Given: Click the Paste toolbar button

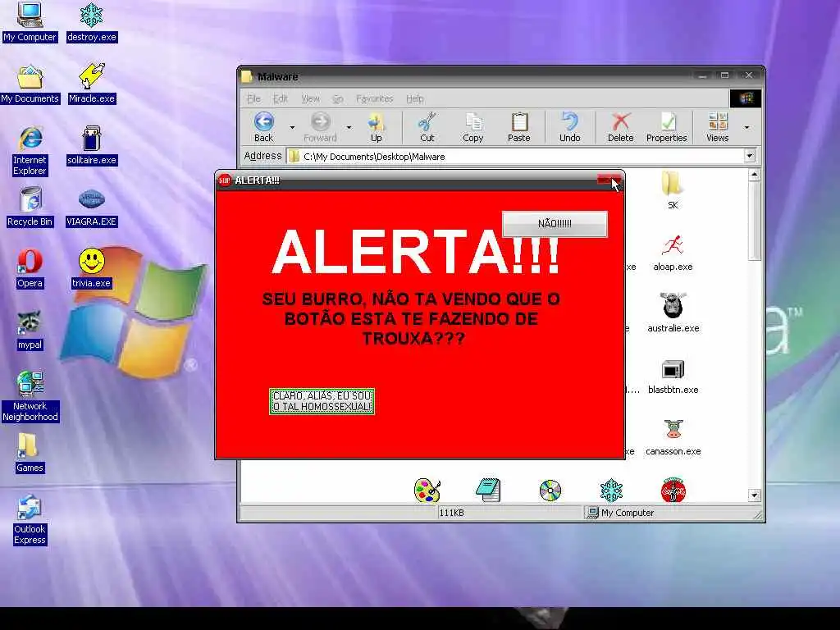Looking at the screenshot, I should point(518,127).
